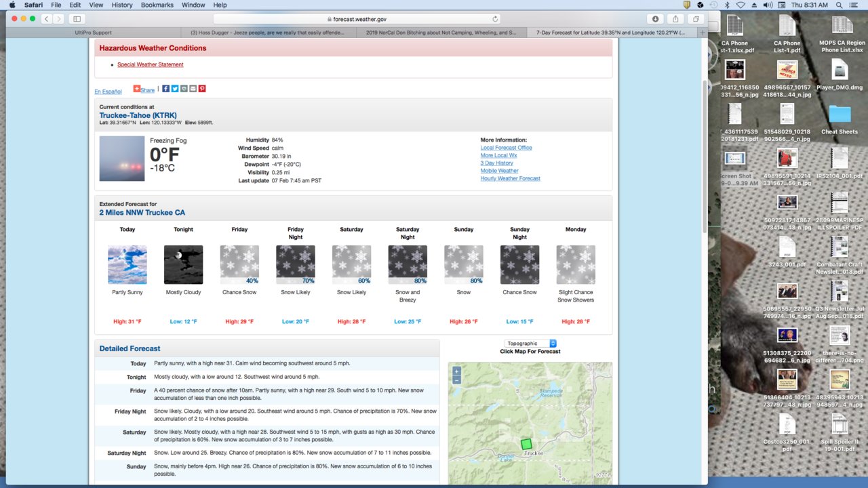Select the green forecast square on map
This screenshot has width=868, height=488.
coord(526,444)
